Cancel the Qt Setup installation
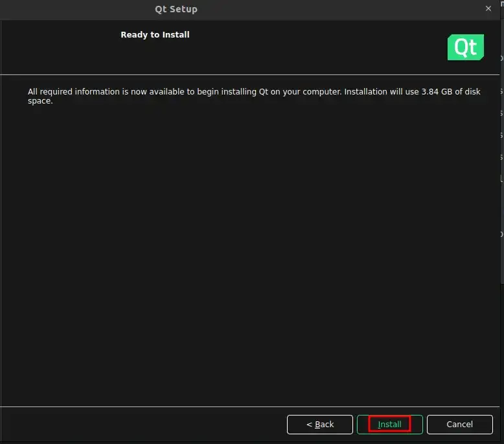The image size is (504, 444). 460,424
